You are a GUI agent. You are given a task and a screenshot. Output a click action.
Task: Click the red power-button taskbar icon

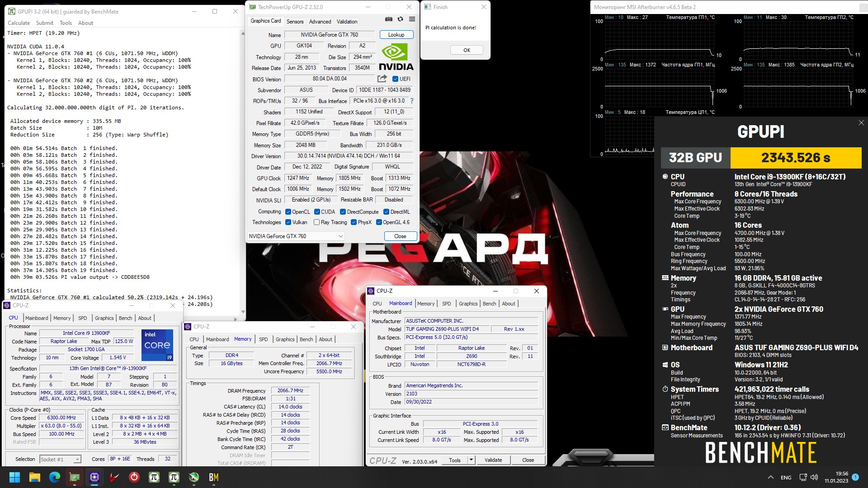click(134, 477)
